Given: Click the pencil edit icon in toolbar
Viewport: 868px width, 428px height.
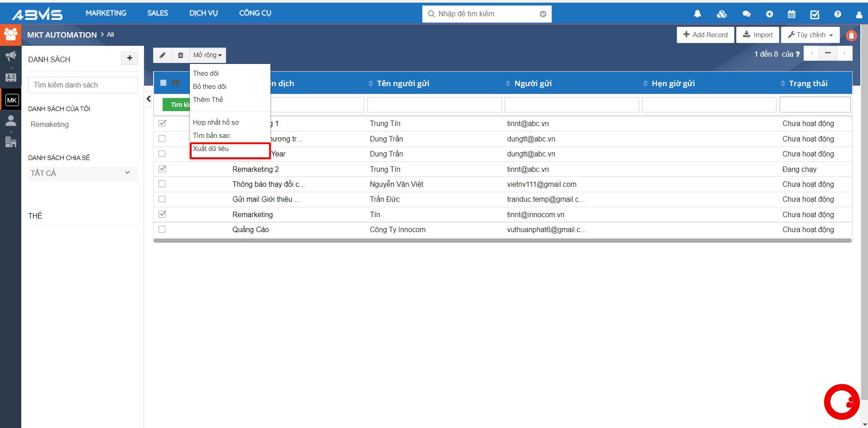Looking at the screenshot, I should tap(162, 55).
